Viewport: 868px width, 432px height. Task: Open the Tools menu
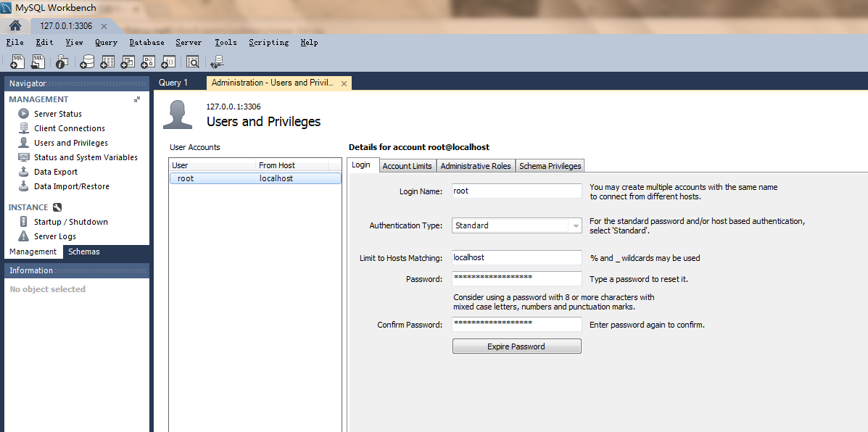(226, 42)
